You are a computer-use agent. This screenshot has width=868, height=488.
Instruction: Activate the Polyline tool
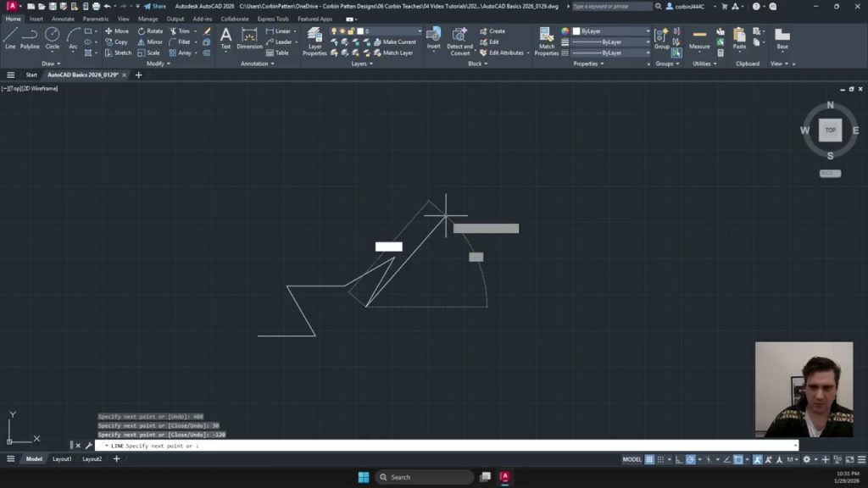point(30,37)
